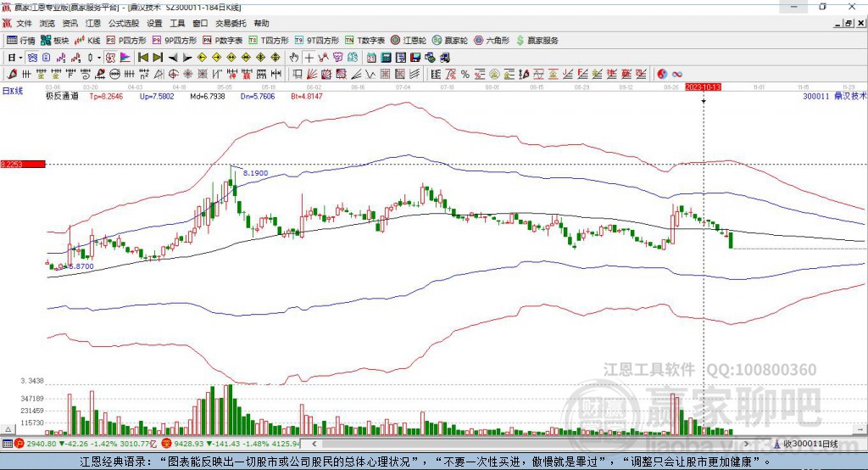Open the 交易委托 menu
This screenshot has height=470, width=868.
coord(231,23)
